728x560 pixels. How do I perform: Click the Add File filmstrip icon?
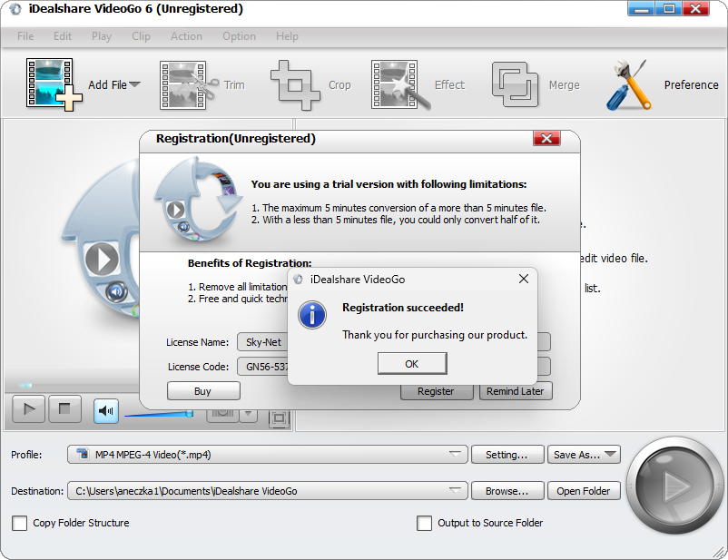(54, 85)
